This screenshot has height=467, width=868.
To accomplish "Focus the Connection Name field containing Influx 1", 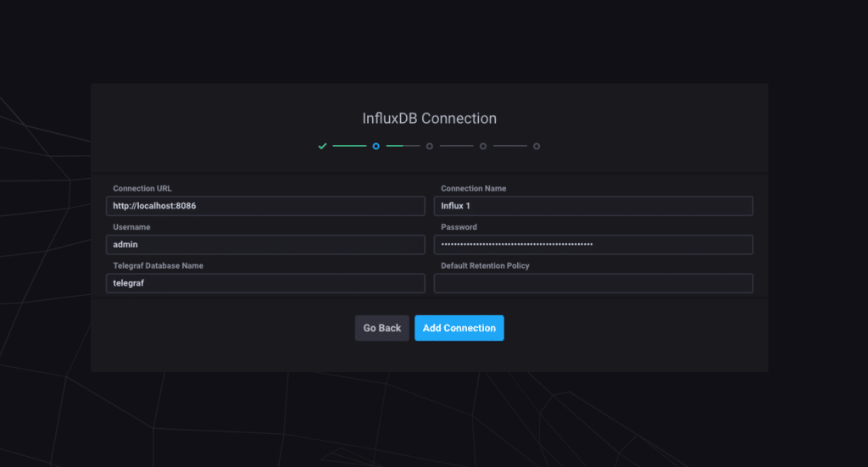I will point(593,206).
